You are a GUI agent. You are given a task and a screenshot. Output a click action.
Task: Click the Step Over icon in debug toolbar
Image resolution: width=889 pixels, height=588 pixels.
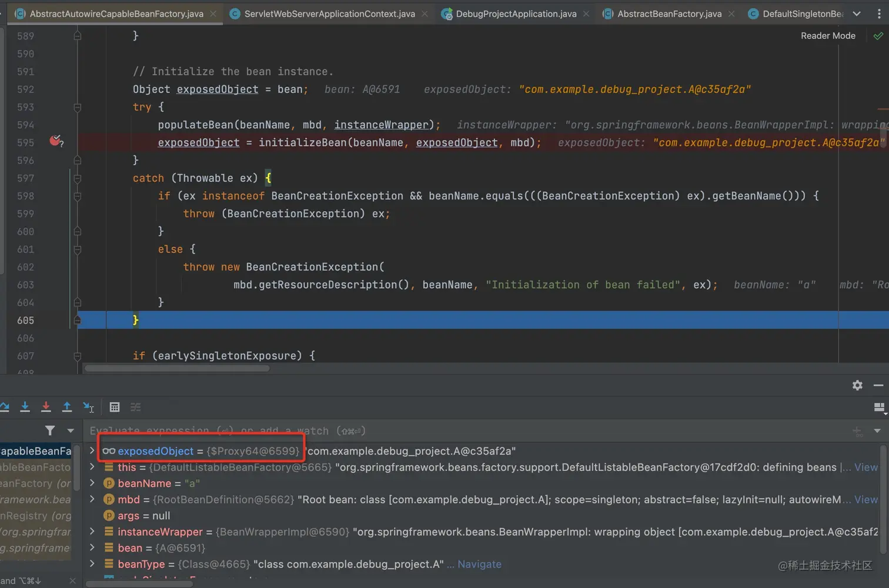[x=4, y=407]
